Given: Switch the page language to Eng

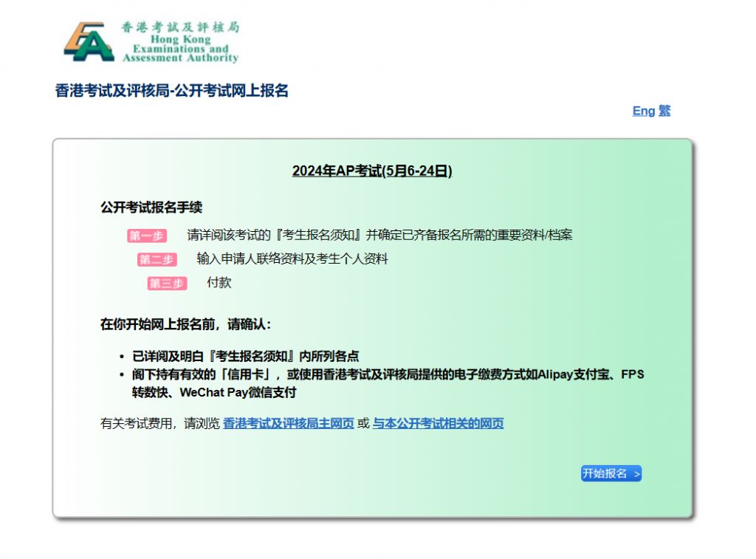Looking at the screenshot, I should [x=642, y=111].
